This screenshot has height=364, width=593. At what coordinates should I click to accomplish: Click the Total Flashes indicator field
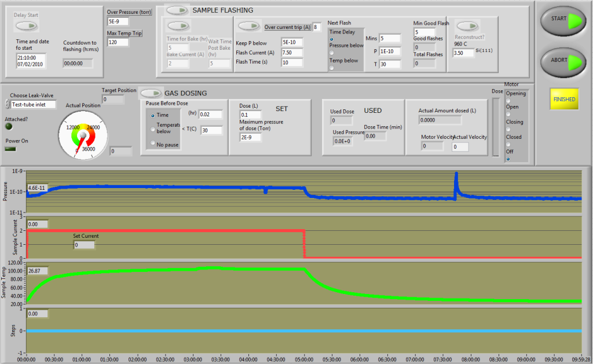424,64
